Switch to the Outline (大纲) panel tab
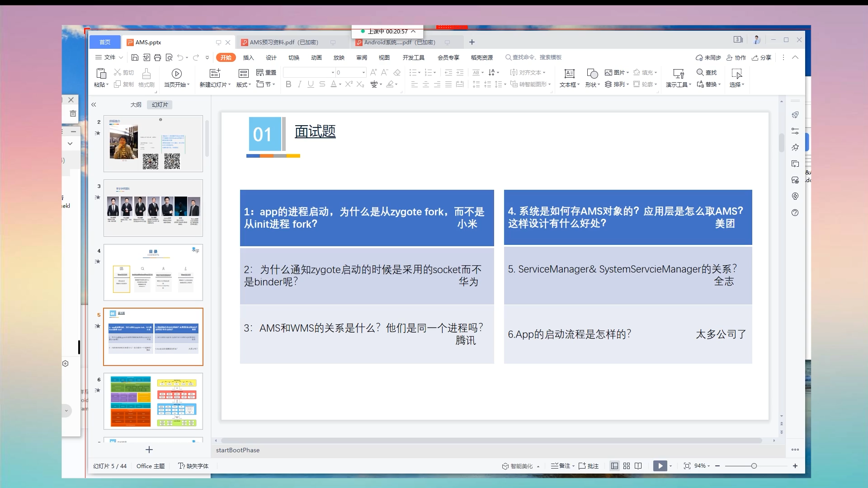Viewport: 868px width, 488px height. pos(136,104)
